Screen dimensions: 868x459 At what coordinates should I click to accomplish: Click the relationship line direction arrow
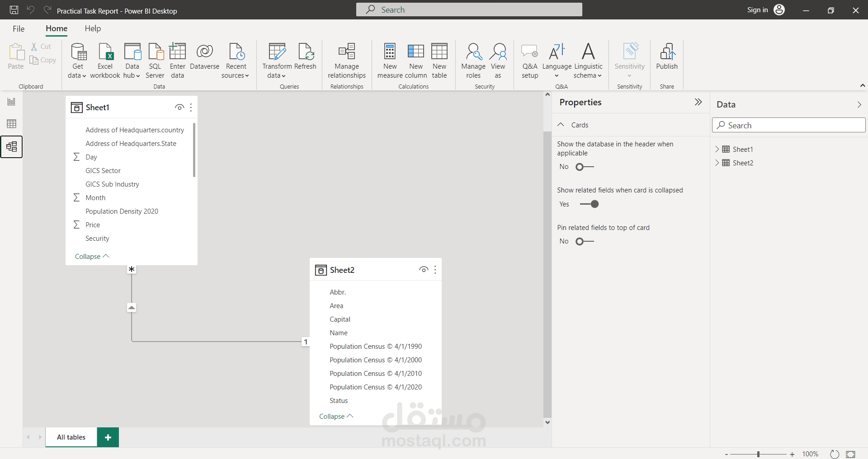coord(132,308)
